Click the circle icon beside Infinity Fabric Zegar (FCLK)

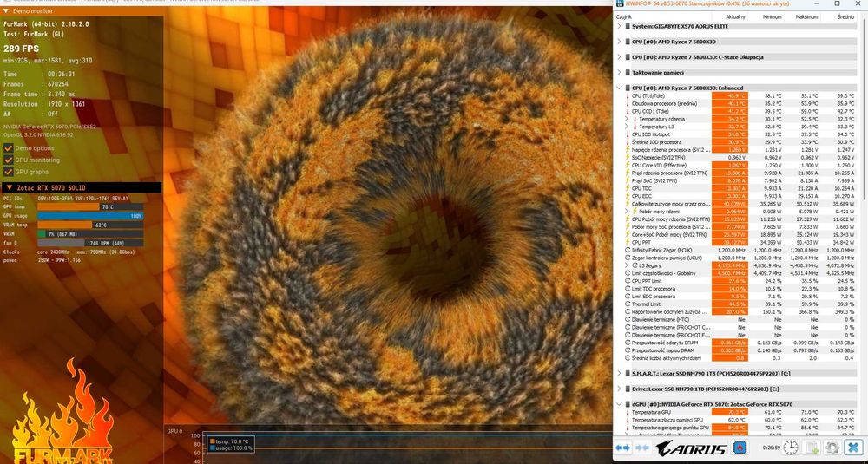point(628,250)
